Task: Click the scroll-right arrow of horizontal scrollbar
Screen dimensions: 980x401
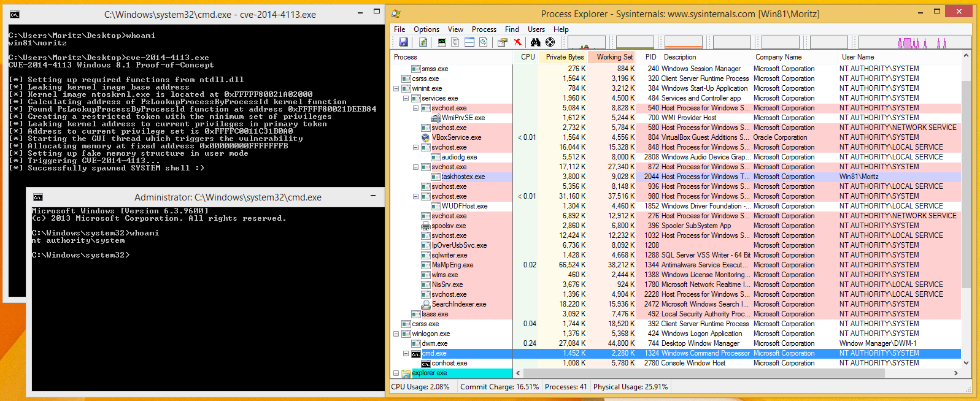Action: point(955,373)
